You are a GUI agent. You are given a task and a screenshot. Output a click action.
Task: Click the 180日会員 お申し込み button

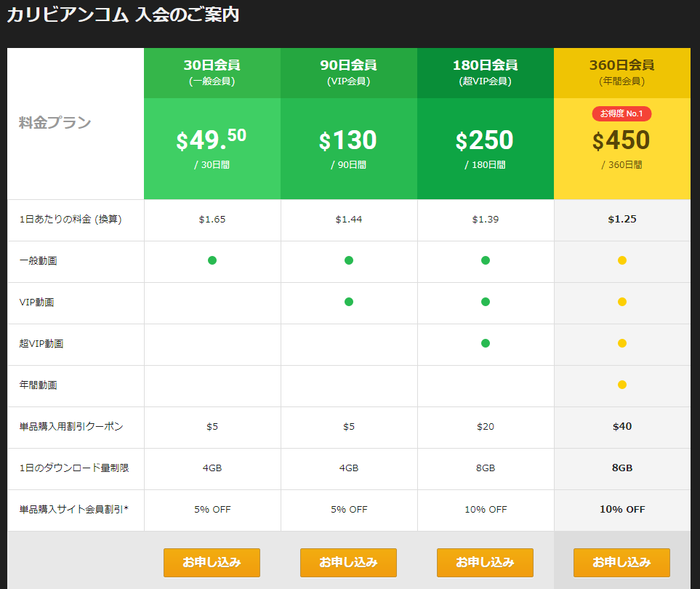point(485,562)
